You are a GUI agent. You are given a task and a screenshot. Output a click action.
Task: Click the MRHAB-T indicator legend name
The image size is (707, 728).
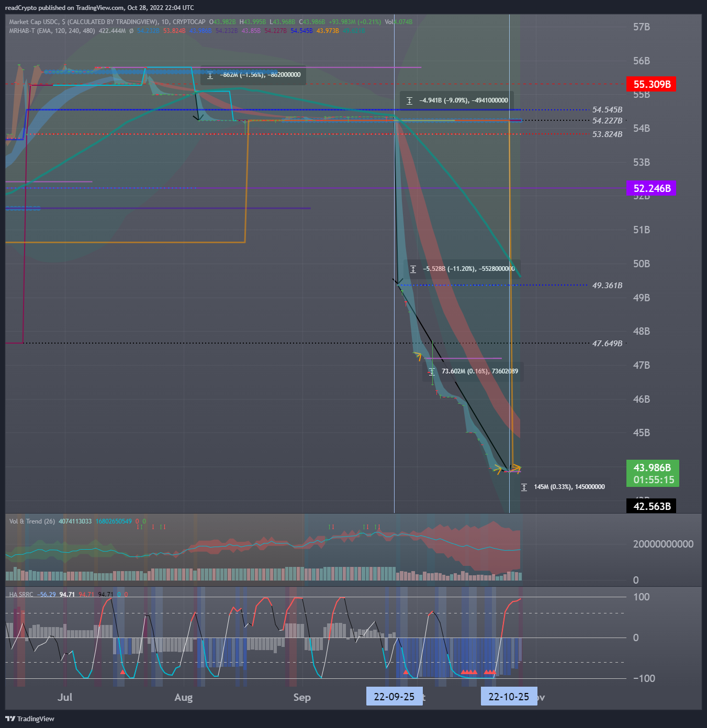pyautogui.click(x=52, y=31)
